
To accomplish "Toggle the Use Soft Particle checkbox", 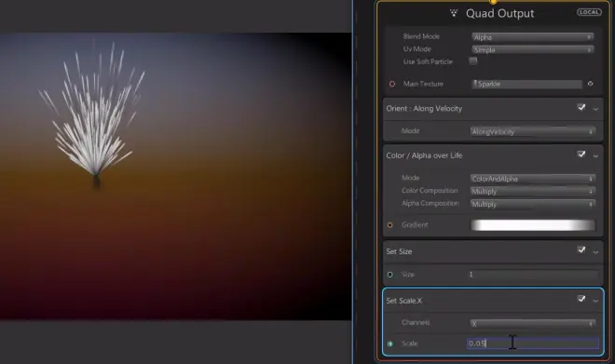I will (x=473, y=61).
